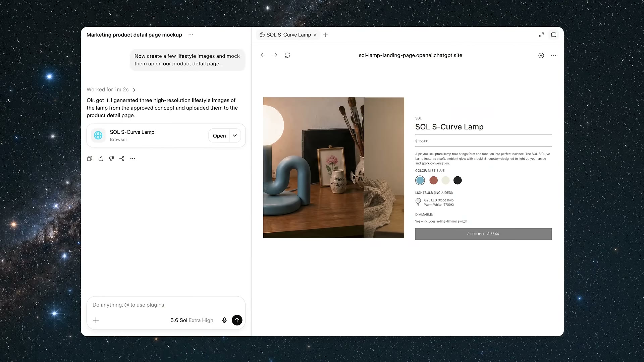
Task: Expand the preview to full screen
Action: (541, 35)
